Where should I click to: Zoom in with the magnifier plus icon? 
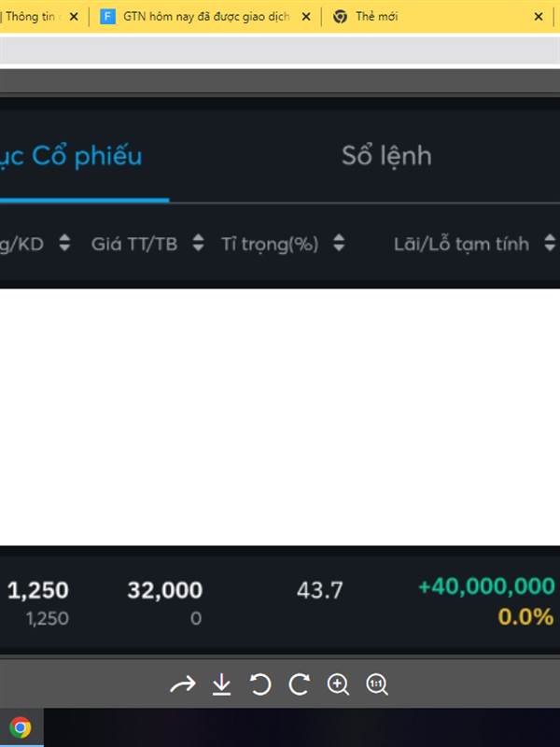click(338, 684)
